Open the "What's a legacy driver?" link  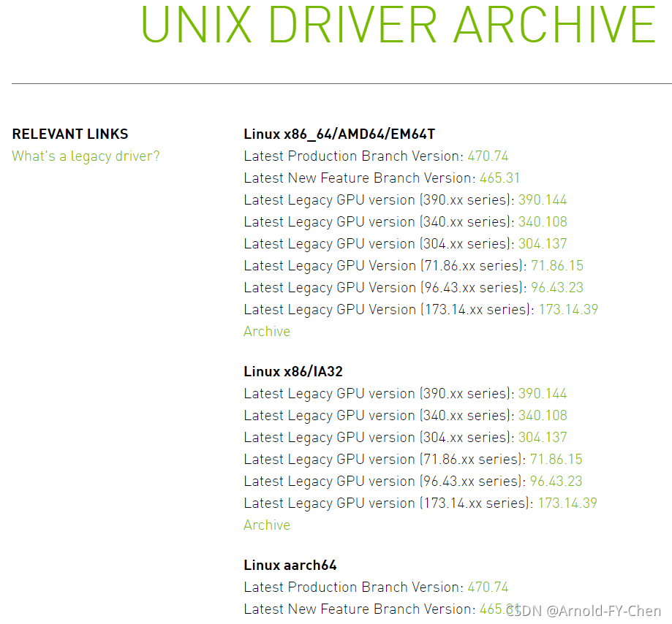[86, 156]
